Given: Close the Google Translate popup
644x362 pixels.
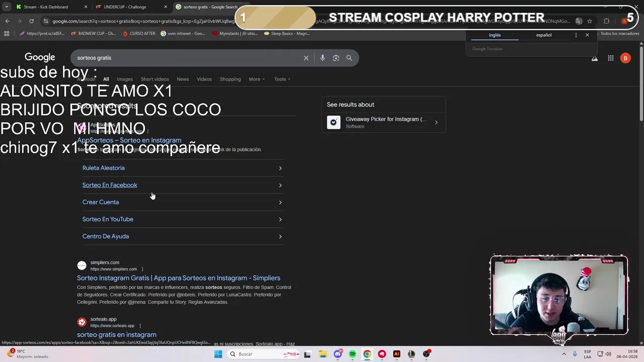Looking at the screenshot, I should pyautogui.click(x=587, y=35).
